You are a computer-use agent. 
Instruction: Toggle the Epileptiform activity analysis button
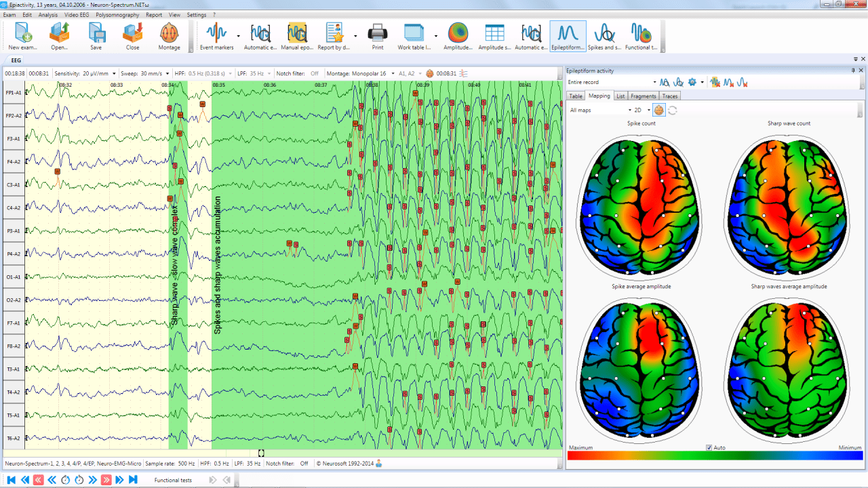click(568, 36)
